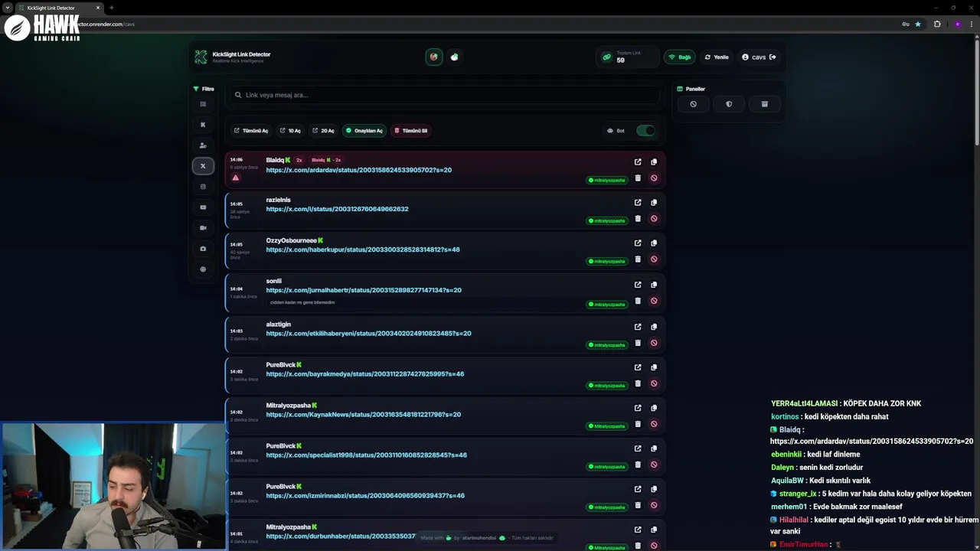Select the globe filter icon in sidebar
The height and width of the screenshot is (551, 980).
(203, 269)
